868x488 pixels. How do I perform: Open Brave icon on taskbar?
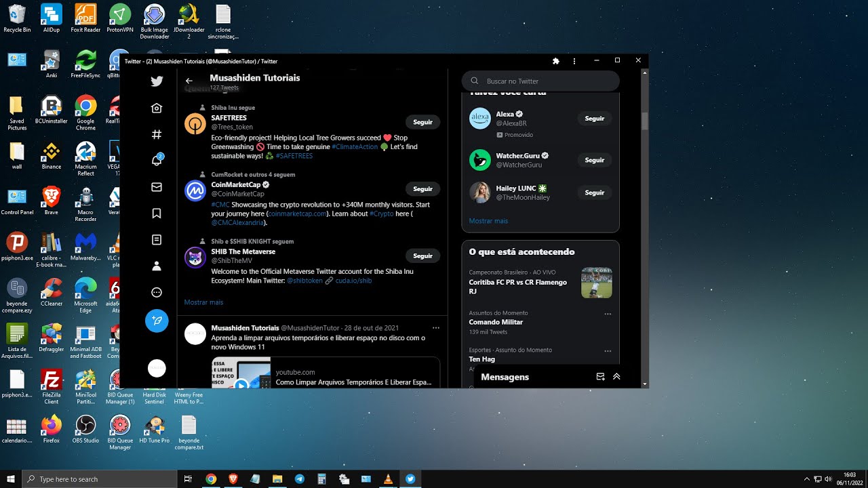(233, 479)
